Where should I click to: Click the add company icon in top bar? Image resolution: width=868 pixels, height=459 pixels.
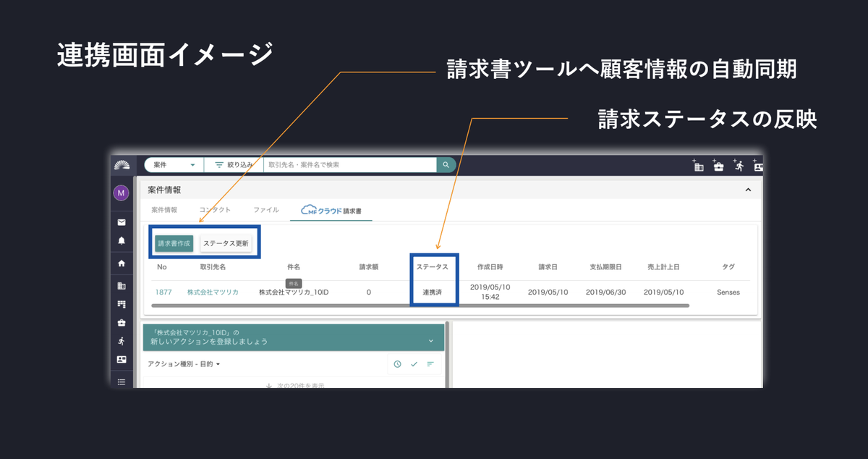[x=698, y=165]
